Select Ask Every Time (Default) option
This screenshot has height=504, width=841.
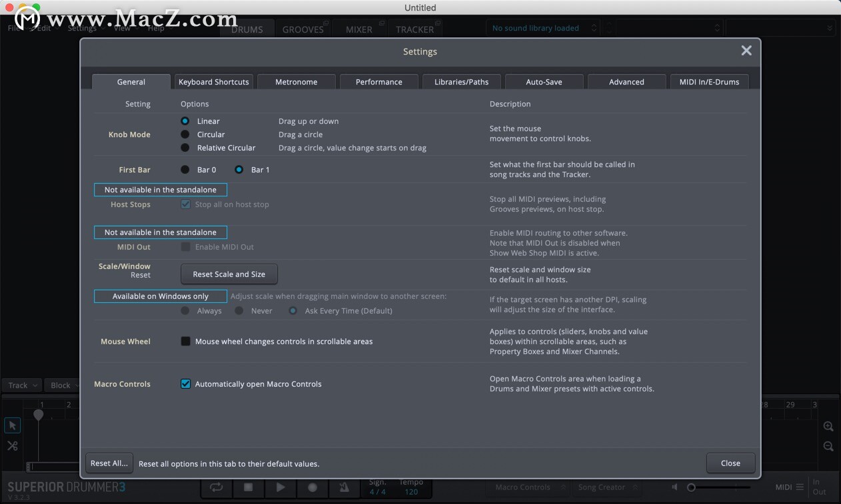click(293, 311)
